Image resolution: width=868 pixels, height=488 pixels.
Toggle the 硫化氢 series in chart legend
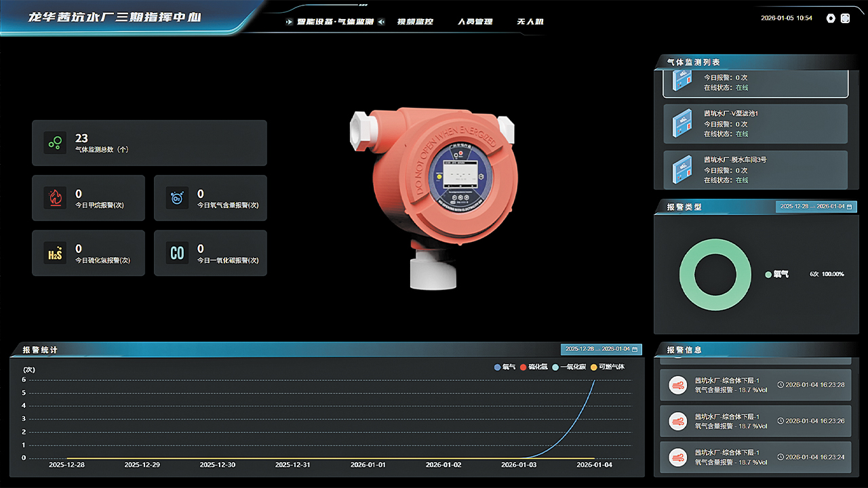coord(534,367)
